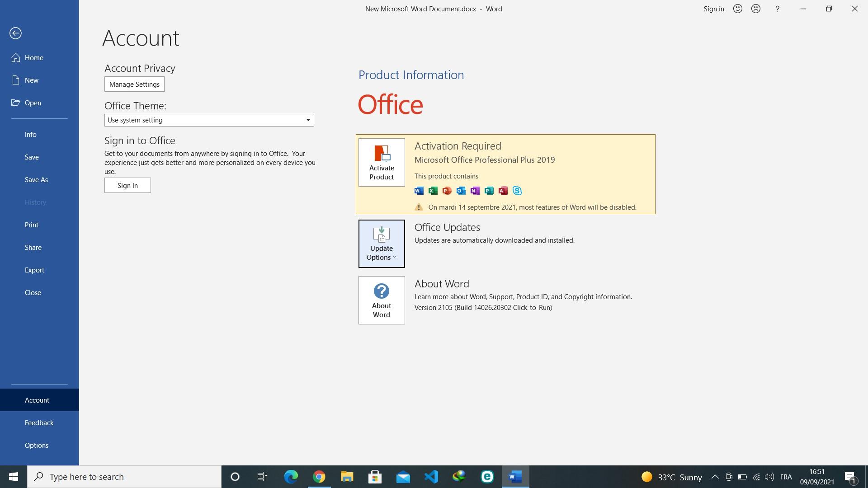The width and height of the screenshot is (868, 488).
Task: Open Google Chrome from the taskbar
Action: point(319,477)
